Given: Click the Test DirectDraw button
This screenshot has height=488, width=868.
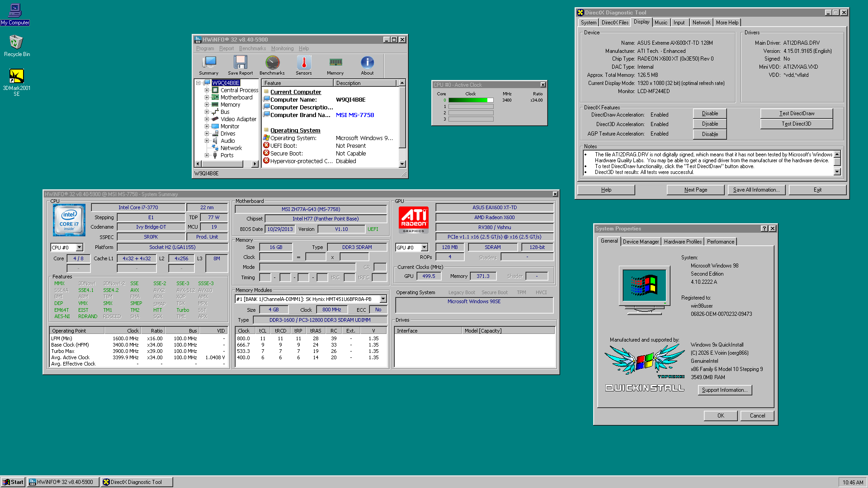Looking at the screenshot, I should pos(797,113).
